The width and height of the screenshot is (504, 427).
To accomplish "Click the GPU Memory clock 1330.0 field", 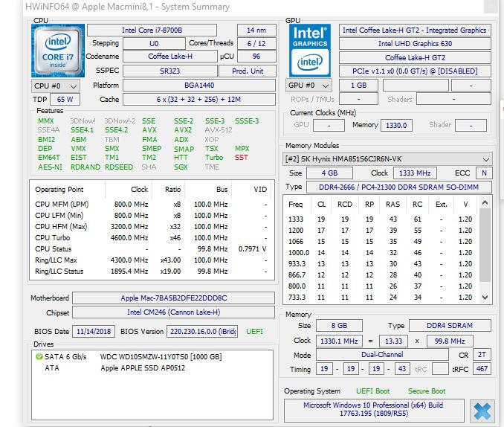I will (396, 125).
